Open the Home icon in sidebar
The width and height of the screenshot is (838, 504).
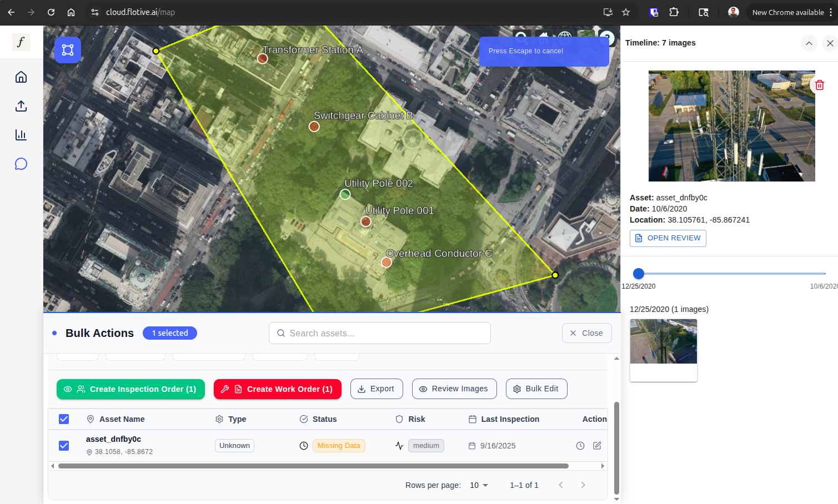coord(21,77)
